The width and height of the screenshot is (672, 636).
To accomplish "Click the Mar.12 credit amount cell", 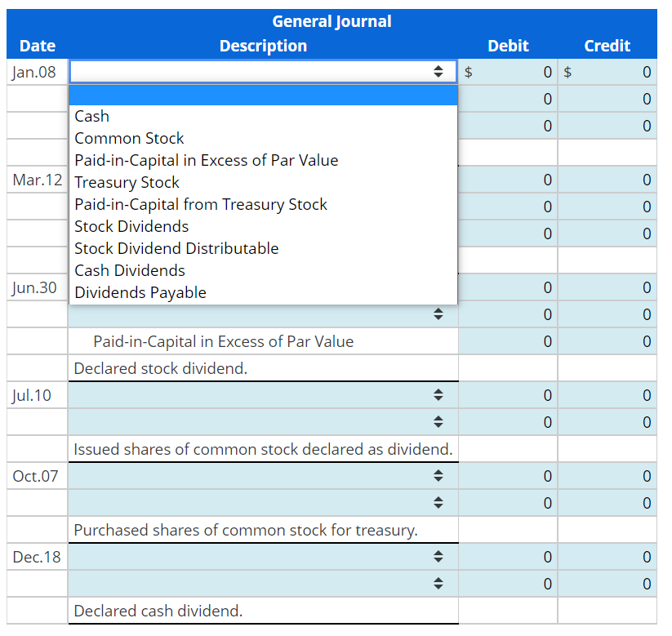I will tap(607, 180).
